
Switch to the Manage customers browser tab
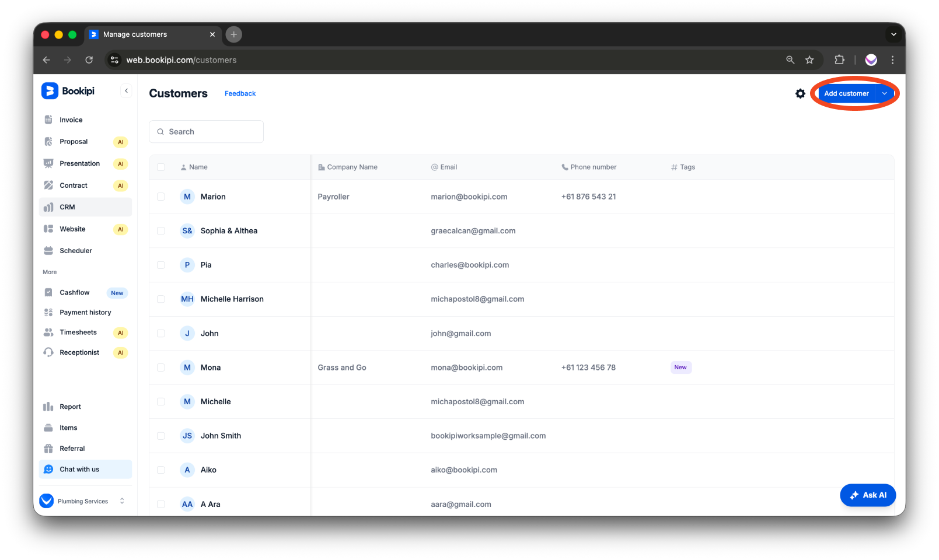click(135, 34)
